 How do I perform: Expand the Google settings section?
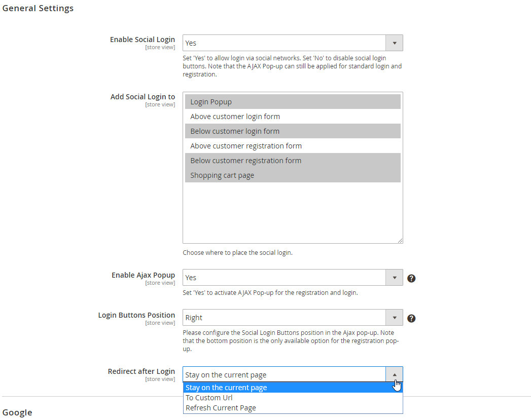click(17, 412)
